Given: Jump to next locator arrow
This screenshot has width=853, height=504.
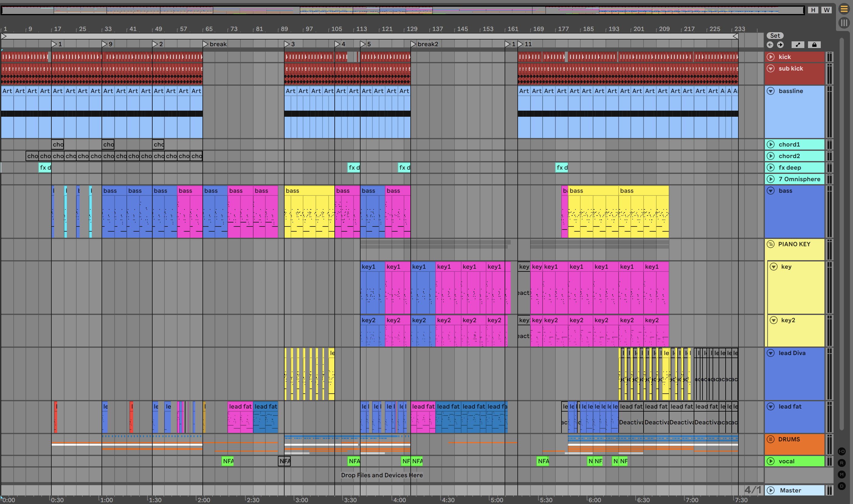Looking at the screenshot, I should [x=780, y=45].
